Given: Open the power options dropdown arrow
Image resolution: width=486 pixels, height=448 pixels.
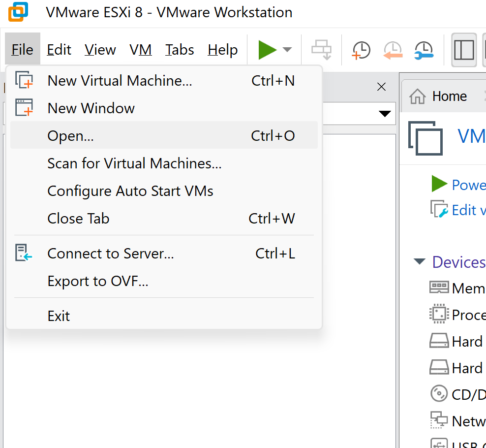Looking at the screenshot, I should point(287,50).
